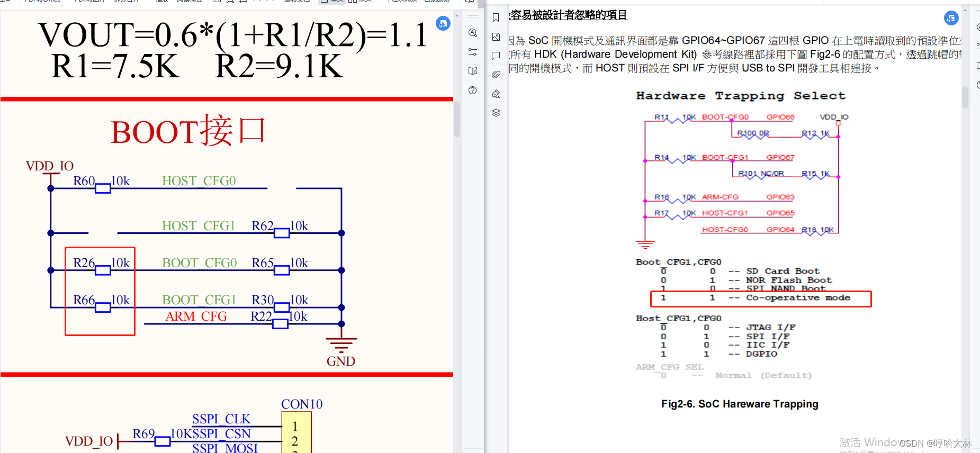
Task: Open the bookmarks panel in right window
Action: tap(496, 17)
